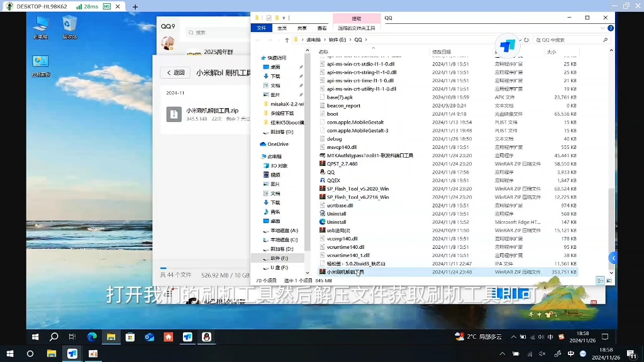Open the 共享 ribbon tab
This screenshot has width=644, height=362.
pyautogui.click(x=302, y=28)
